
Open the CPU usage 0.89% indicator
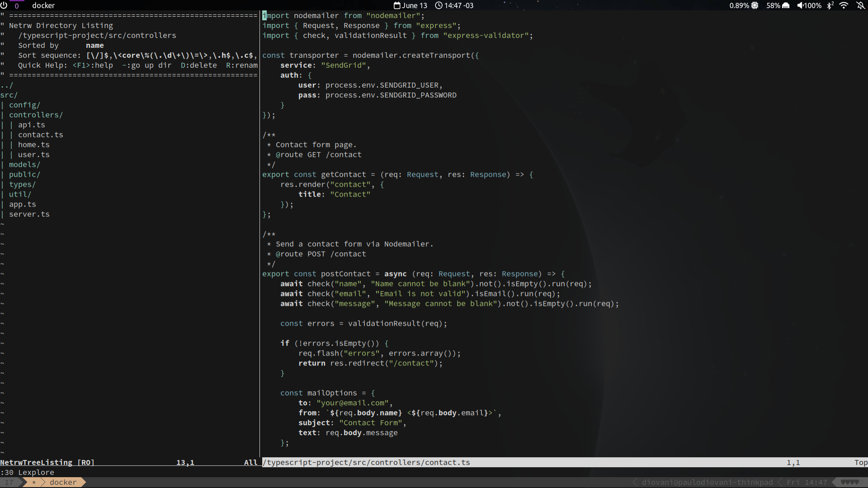tap(744, 5)
